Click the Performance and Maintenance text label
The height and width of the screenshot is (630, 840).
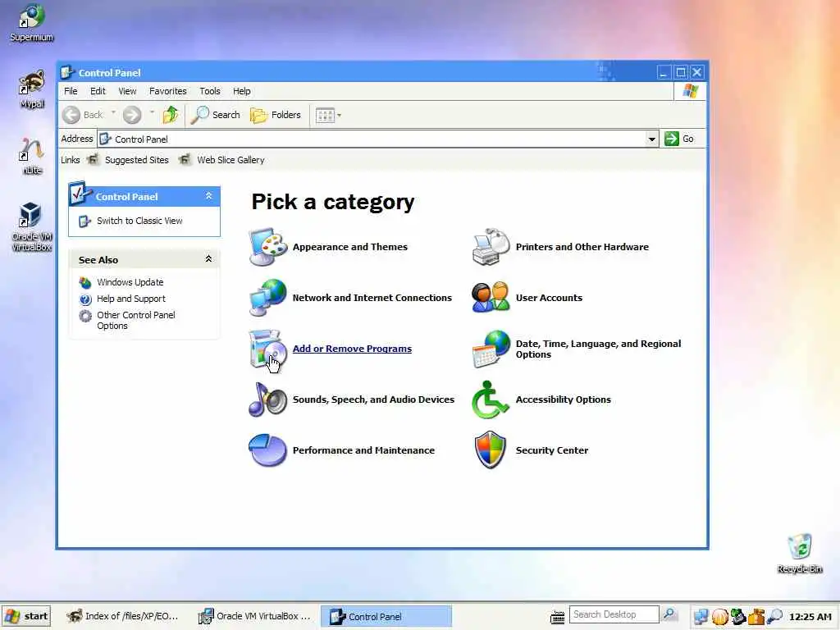coord(363,450)
